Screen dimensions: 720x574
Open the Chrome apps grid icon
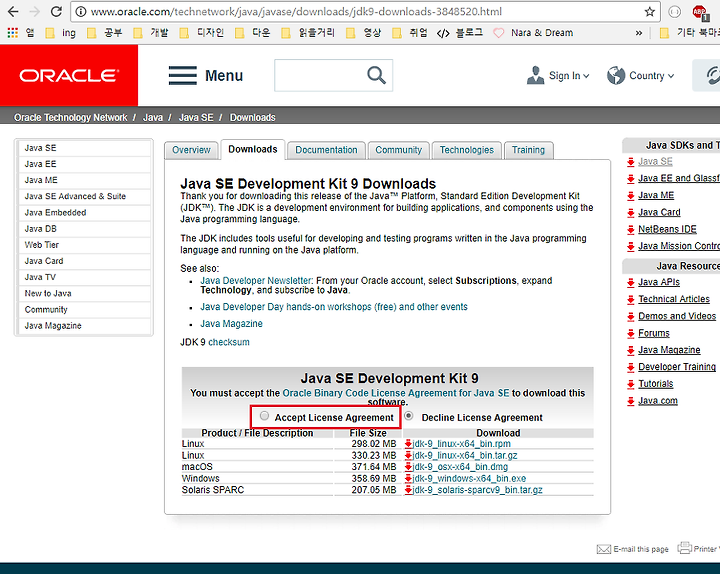(13, 33)
